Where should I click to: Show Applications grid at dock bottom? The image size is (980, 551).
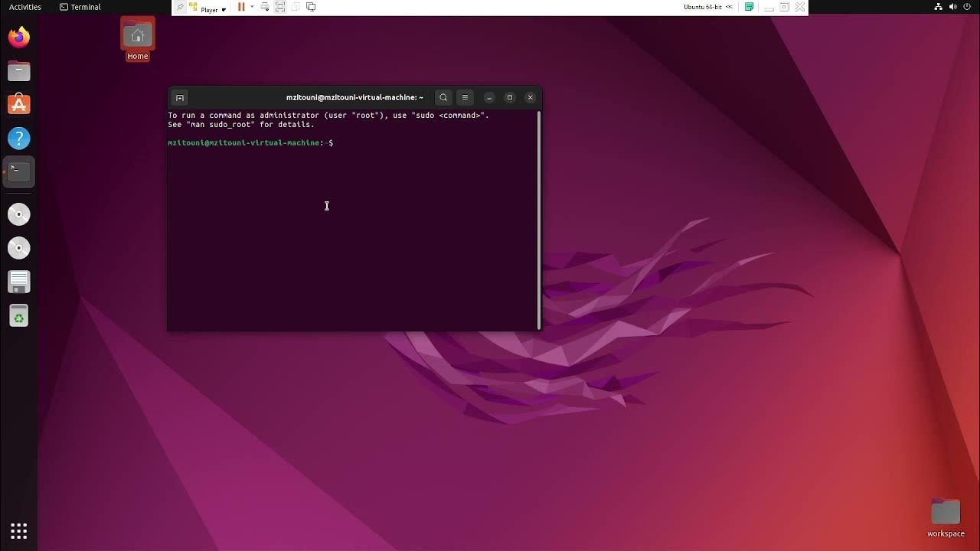19,530
